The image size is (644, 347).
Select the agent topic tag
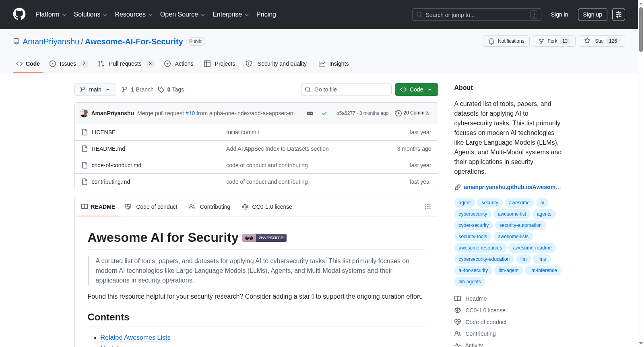click(x=464, y=203)
